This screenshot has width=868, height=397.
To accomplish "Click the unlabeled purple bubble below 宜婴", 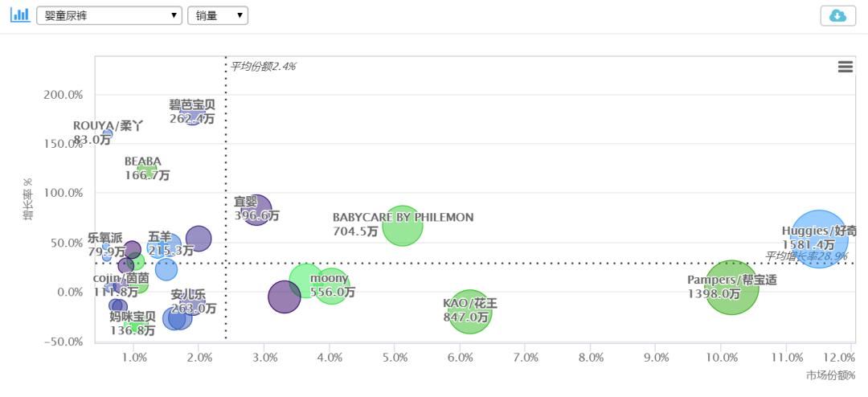I will 284,297.
